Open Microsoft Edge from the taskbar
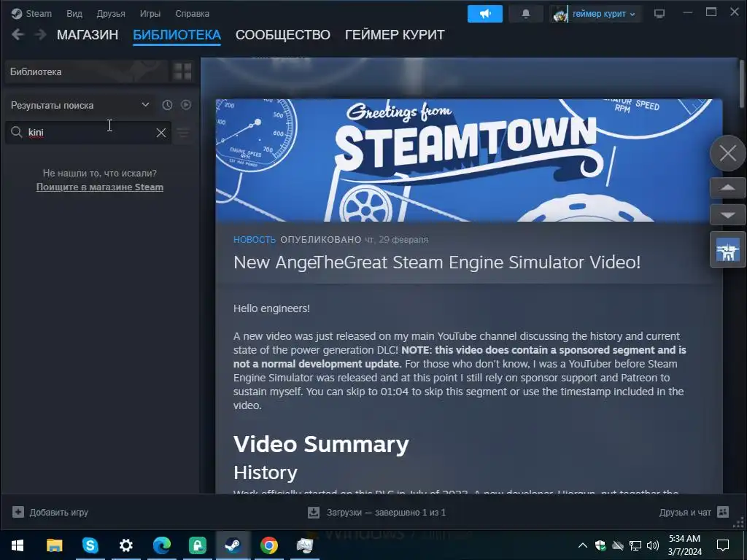Screen dimensions: 747x560 tap(161, 545)
